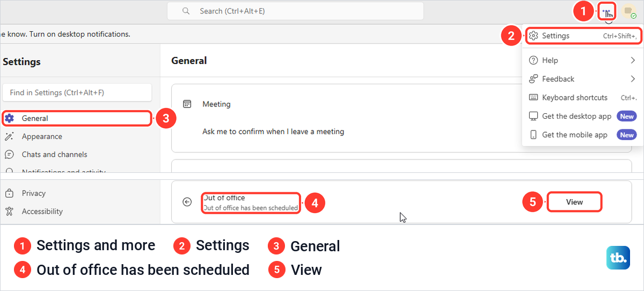Image resolution: width=644 pixels, height=291 pixels.
Task: Click the Out of office arrow icon
Action: [187, 202]
